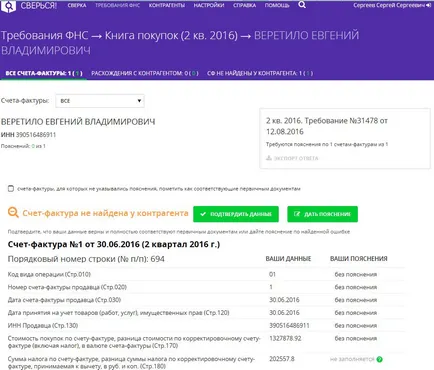Open the Счета-фактуры 'все' dropdown
The height and width of the screenshot is (370, 434).
coord(100,101)
